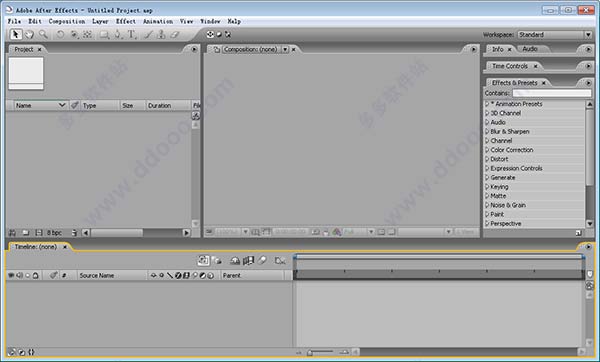Open the Workspace Standard dropdown

point(555,34)
